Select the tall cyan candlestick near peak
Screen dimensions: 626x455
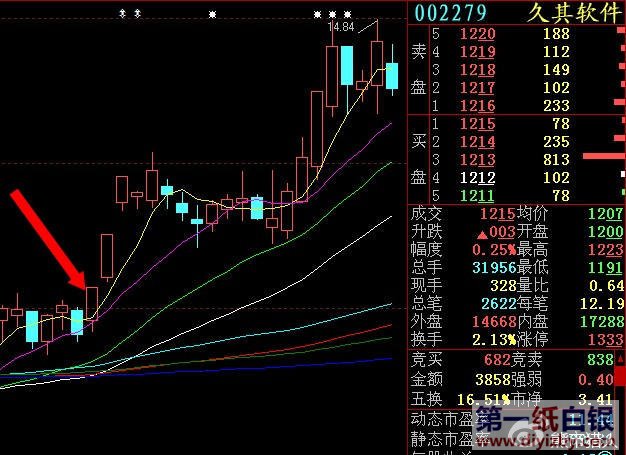coord(347,65)
